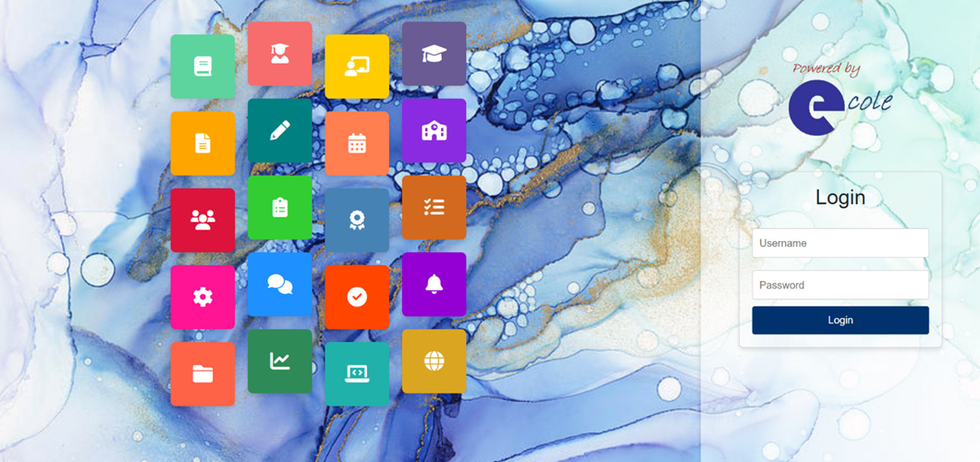The image size is (980, 462).
Task: Select the orange check circle tile
Action: 357,297
